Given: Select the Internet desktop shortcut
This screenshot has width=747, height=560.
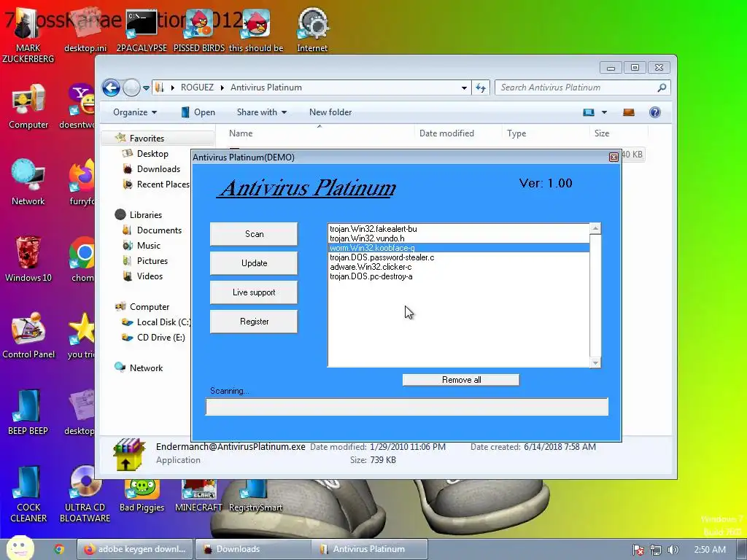Looking at the screenshot, I should (x=312, y=31).
